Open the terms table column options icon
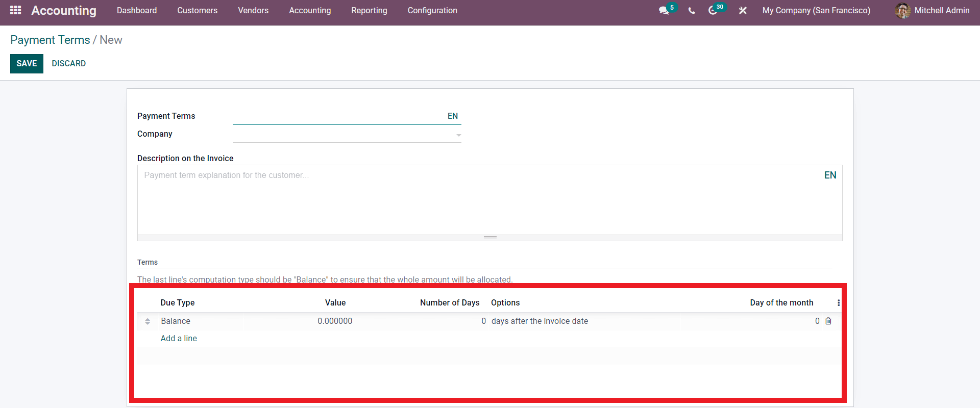The image size is (980, 408). pos(839,303)
